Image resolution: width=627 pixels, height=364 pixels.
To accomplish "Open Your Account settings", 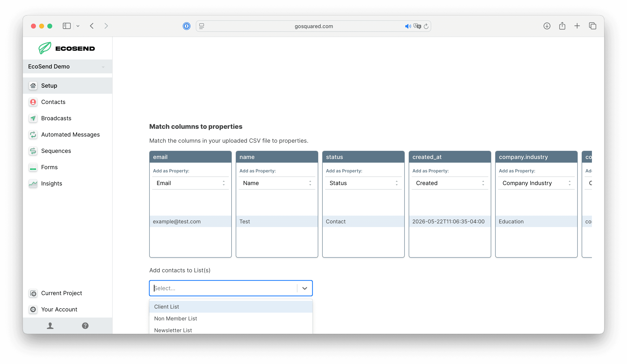I will (x=68, y=310).
